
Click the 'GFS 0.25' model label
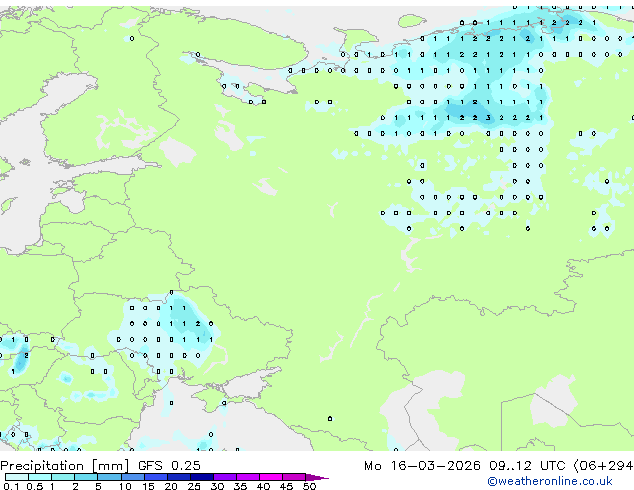(x=169, y=466)
